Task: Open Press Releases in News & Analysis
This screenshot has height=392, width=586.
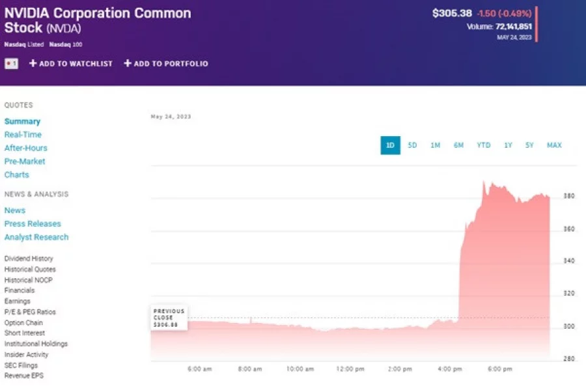Action: (33, 224)
